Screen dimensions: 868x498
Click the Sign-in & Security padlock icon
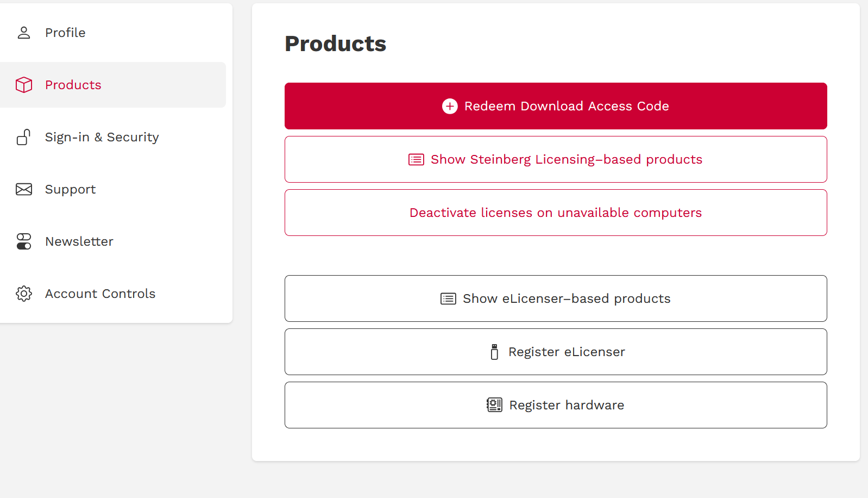23,137
